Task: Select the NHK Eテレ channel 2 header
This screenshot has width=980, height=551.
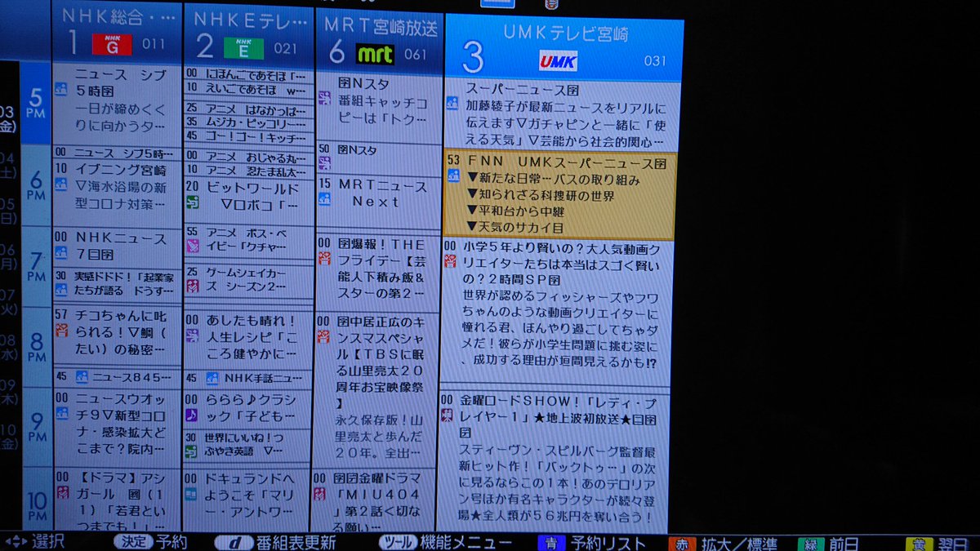Action: tap(248, 36)
